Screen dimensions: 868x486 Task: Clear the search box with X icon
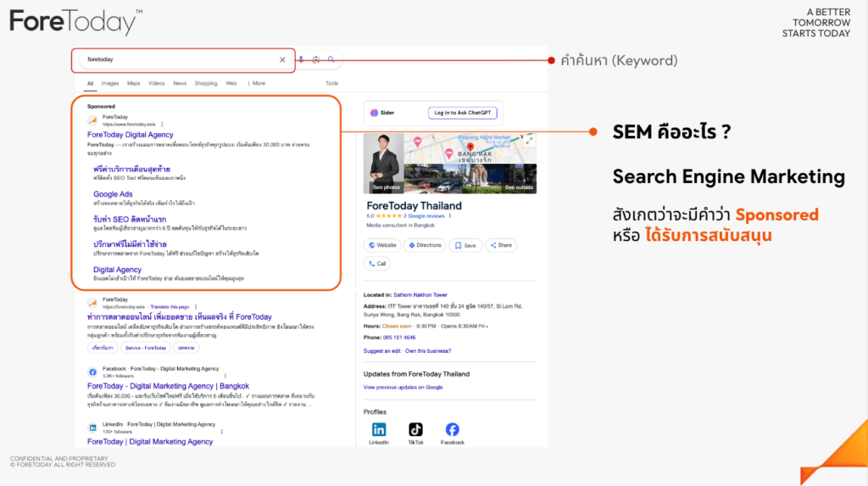click(x=282, y=60)
